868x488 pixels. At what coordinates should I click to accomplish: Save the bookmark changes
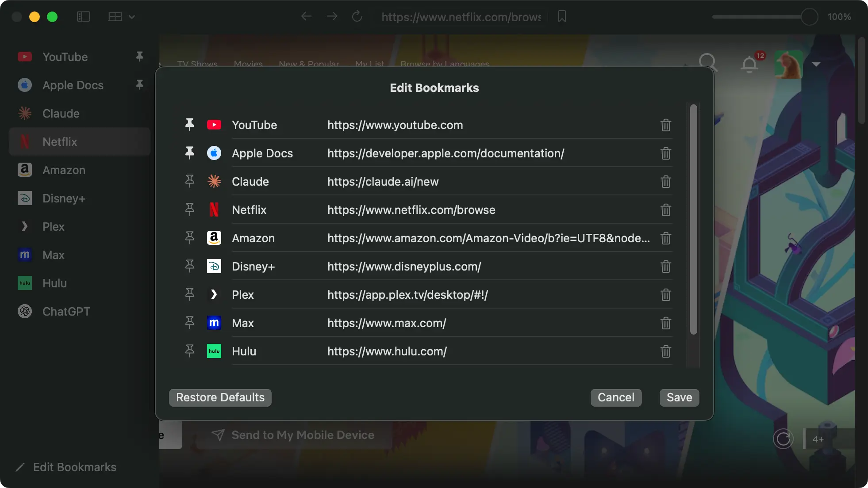[679, 397]
